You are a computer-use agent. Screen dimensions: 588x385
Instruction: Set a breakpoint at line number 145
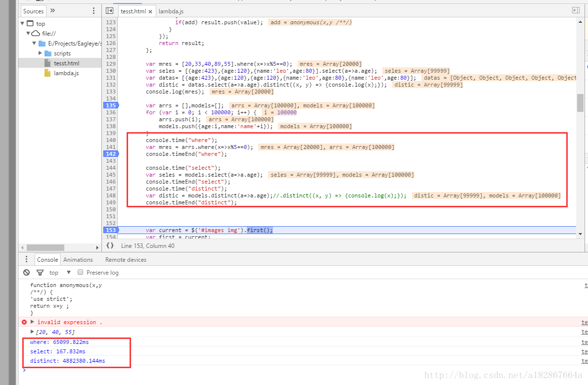[x=111, y=175]
